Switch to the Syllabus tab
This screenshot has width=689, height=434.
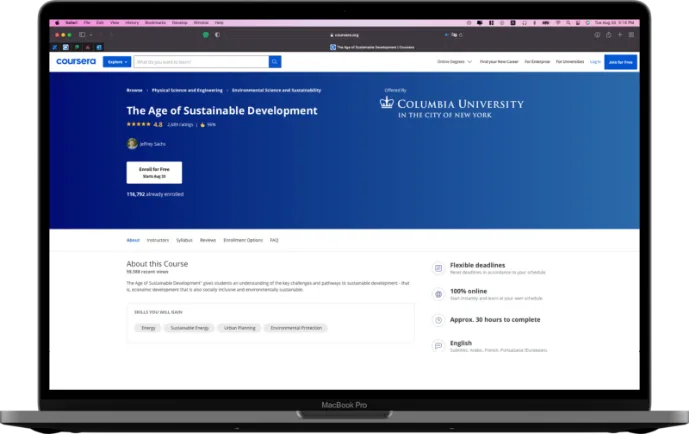point(184,240)
